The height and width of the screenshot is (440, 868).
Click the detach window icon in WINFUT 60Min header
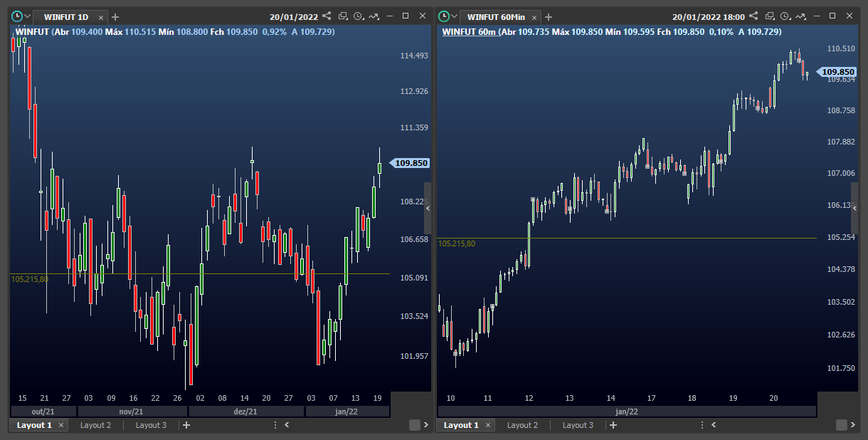[x=770, y=16]
